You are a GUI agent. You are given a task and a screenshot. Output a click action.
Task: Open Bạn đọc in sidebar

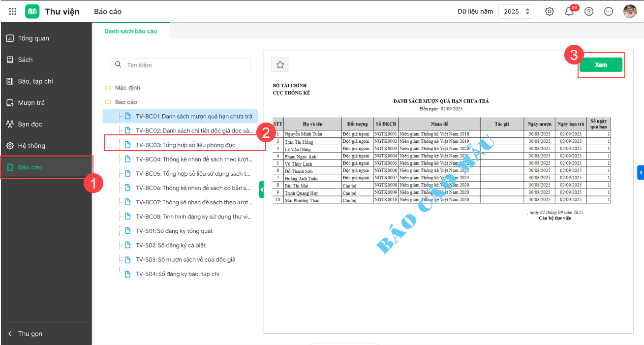(46, 124)
